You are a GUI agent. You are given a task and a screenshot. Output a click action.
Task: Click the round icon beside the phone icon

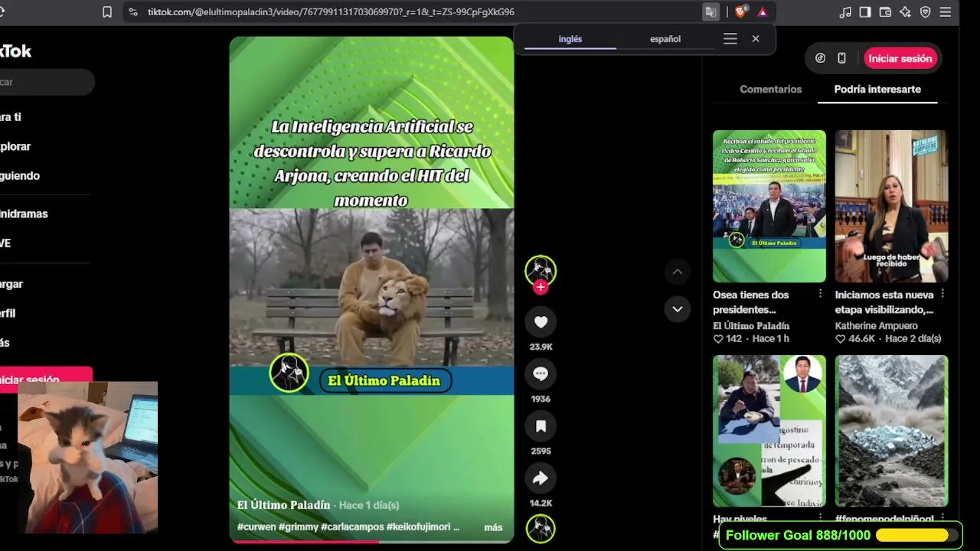click(820, 58)
